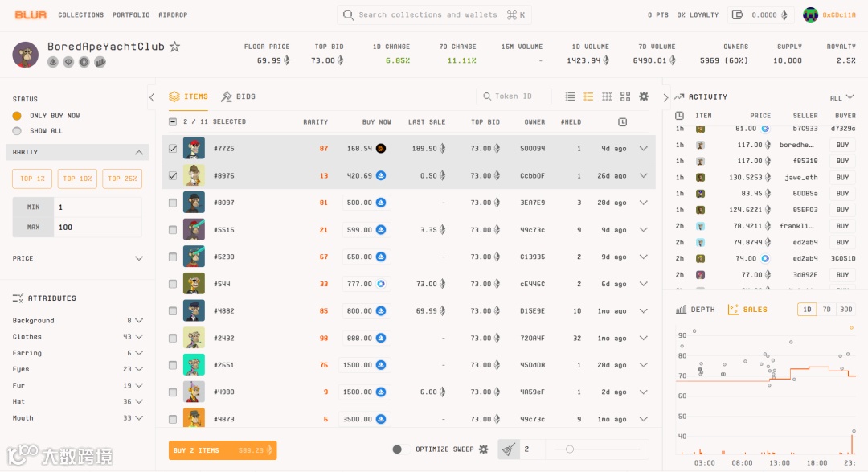Screen dimensions: 868x472
Task: Open Airdrop in the top navigation
Action: pyautogui.click(x=173, y=15)
